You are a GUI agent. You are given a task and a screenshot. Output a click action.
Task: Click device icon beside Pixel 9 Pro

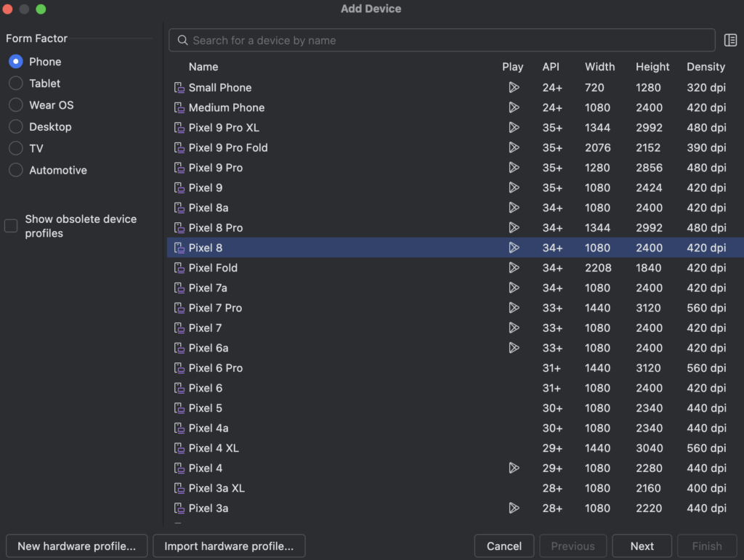pyautogui.click(x=179, y=168)
